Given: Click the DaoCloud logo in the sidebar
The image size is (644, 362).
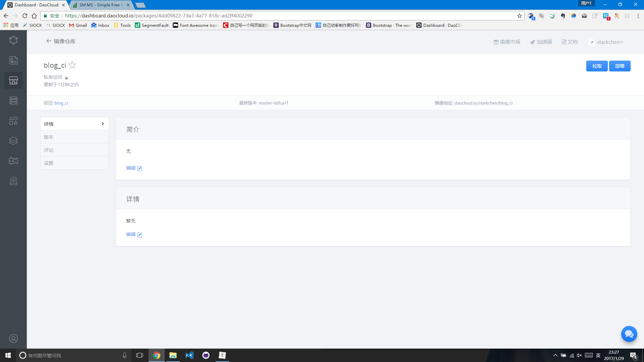Looking at the screenshot, I should point(13,41).
